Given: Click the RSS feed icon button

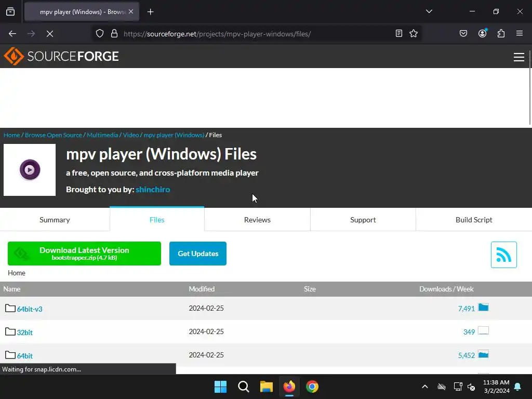Looking at the screenshot, I should (503, 255).
